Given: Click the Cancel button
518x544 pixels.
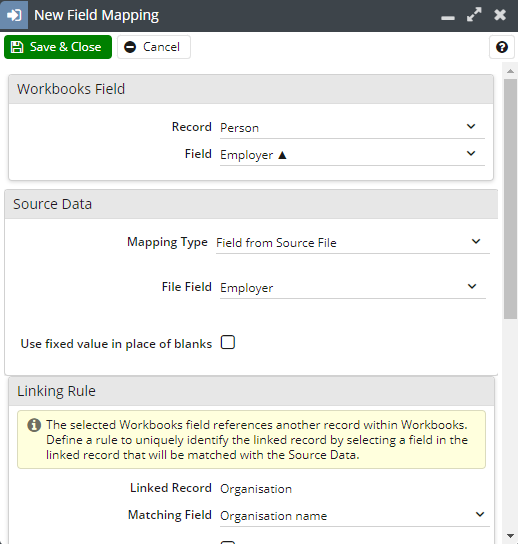Looking at the screenshot, I should pyautogui.click(x=154, y=47).
